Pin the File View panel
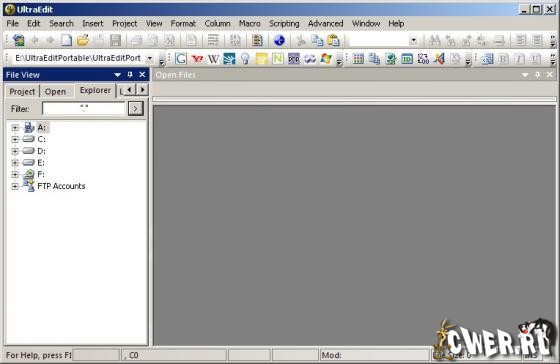 [x=130, y=75]
